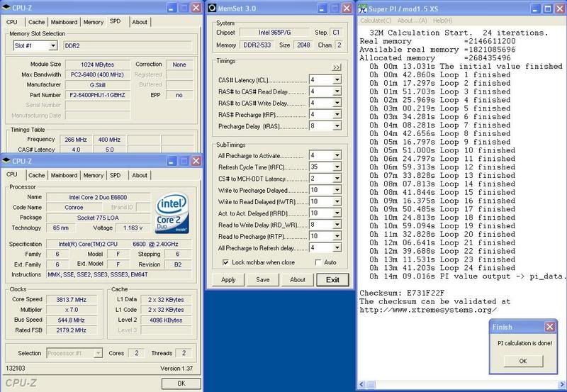The height and width of the screenshot is (392, 567).
Task: Click the Level 2 4096 KBytes cache value
Action: [166, 320]
